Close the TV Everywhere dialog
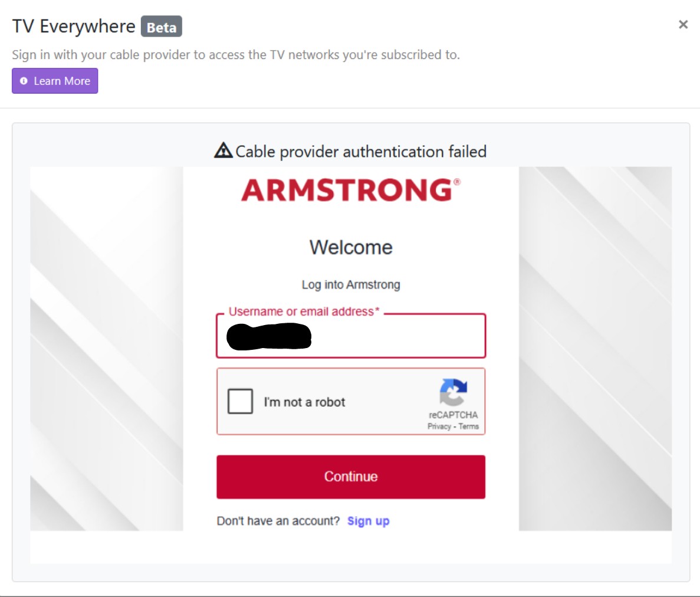 click(x=683, y=24)
